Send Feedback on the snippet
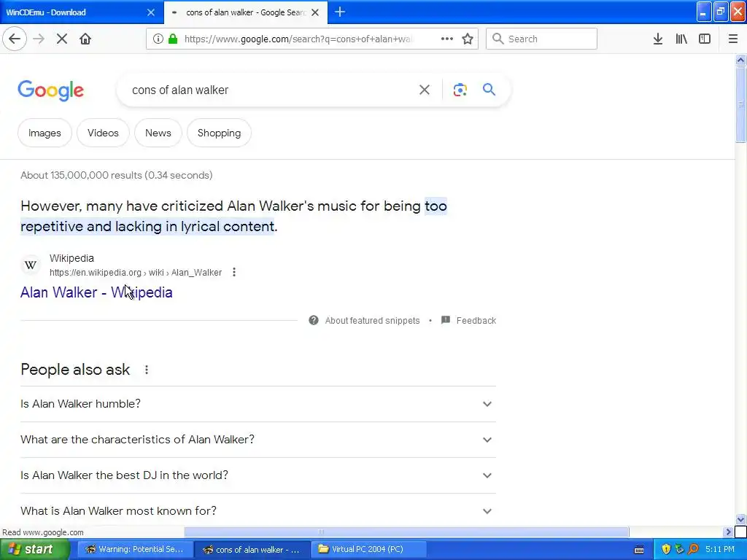The width and height of the screenshot is (747, 560). (x=469, y=321)
